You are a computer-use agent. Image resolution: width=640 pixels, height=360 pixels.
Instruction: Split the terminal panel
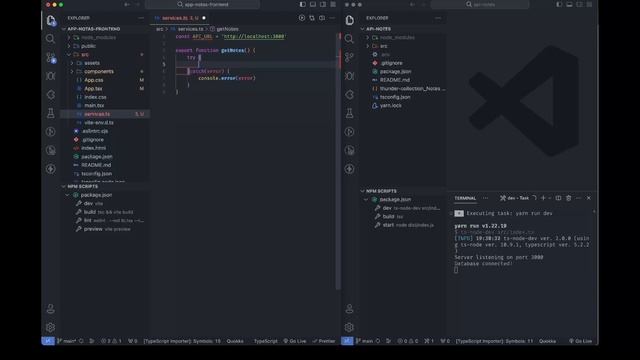pos(558,198)
